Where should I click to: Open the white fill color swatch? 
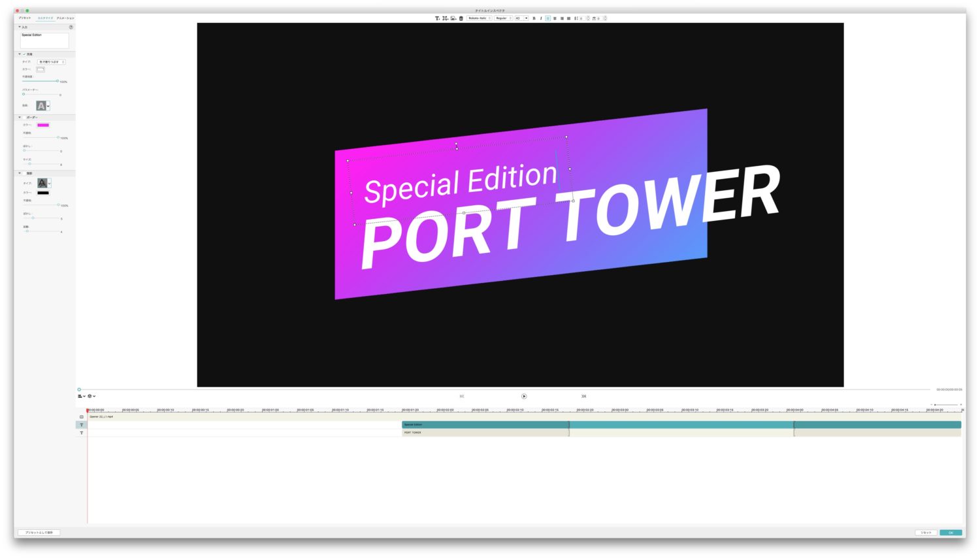[x=41, y=69]
